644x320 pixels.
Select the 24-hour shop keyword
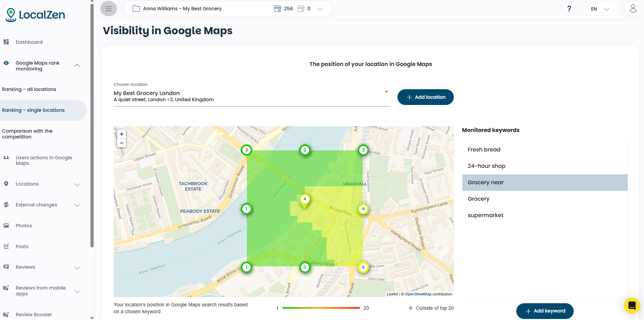pyautogui.click(x=545, y=166)
